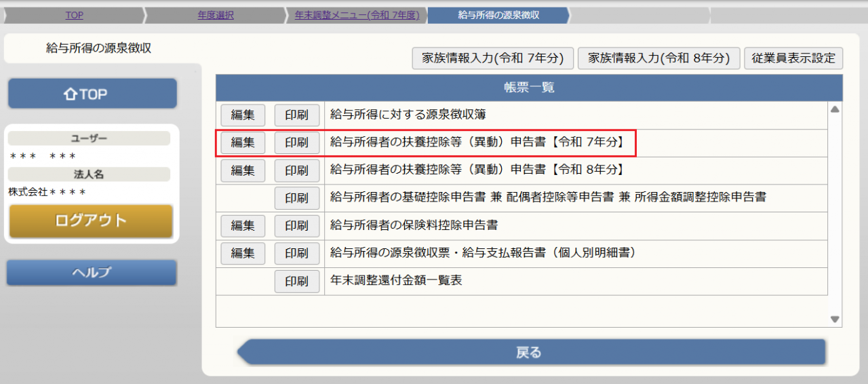
Task: Edit 扶養控除等(異動)申告書【令和 7年分】
Action: pyautogui.click(x=243, y=143)
